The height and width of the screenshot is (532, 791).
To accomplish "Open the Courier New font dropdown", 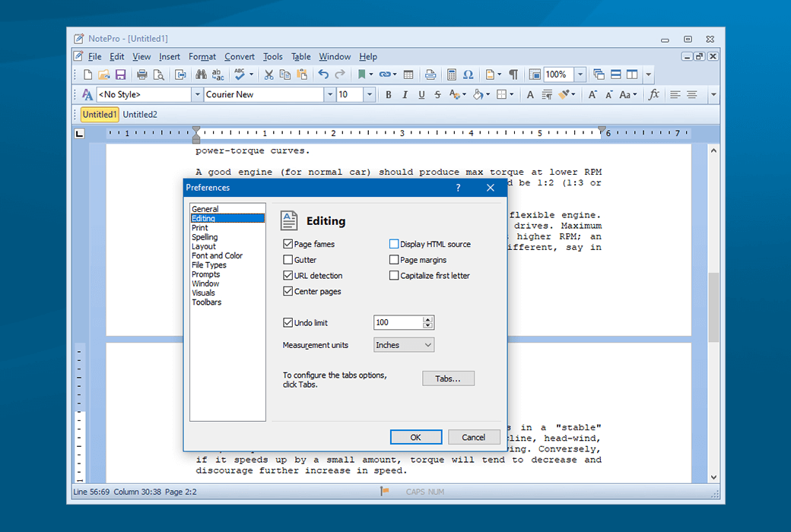I will (x=330, y=94).
